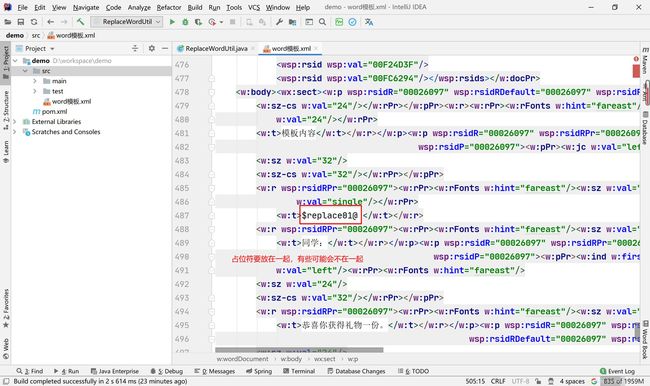Click the Profiler run icon
This screenshot has width=650, height=386.
[212, 22]
